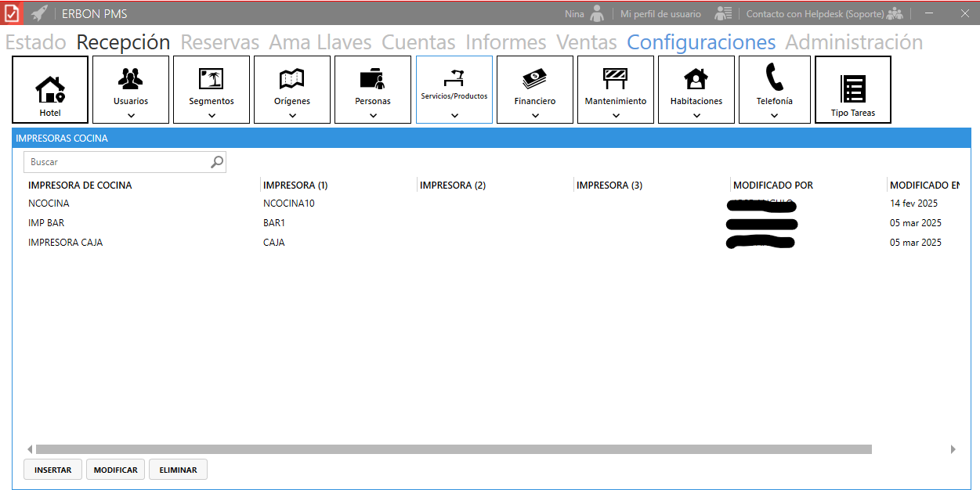The image size is (980, 490).
Task: Click the search magnifier icon
Action: (x=217, y=162)
